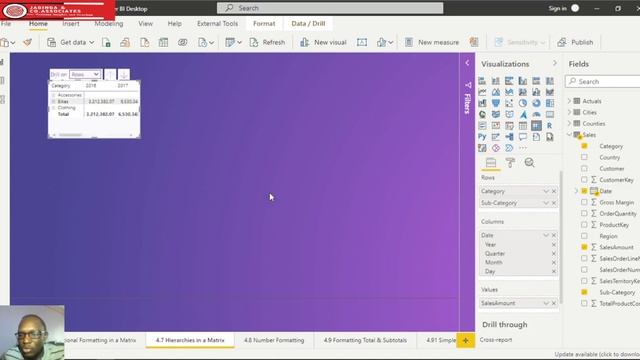Select the funnel chart visual

(x=496, y=103)
